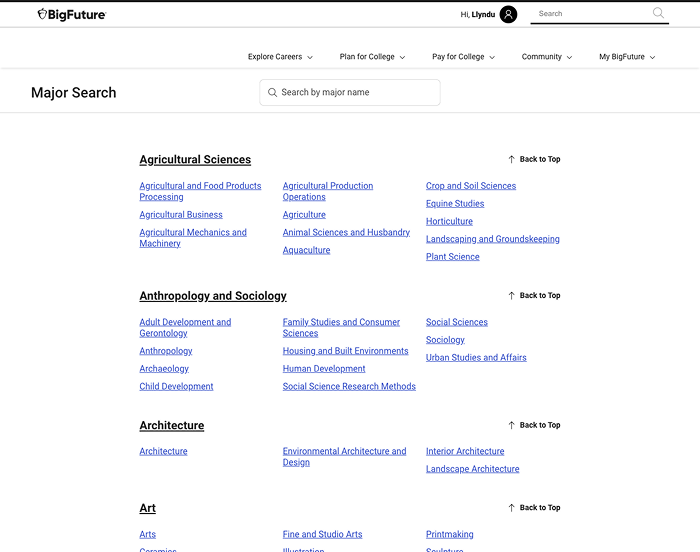Open Interior Architecture major
The height and width of the screenshot is (552, 700).
tap(465, 452)
